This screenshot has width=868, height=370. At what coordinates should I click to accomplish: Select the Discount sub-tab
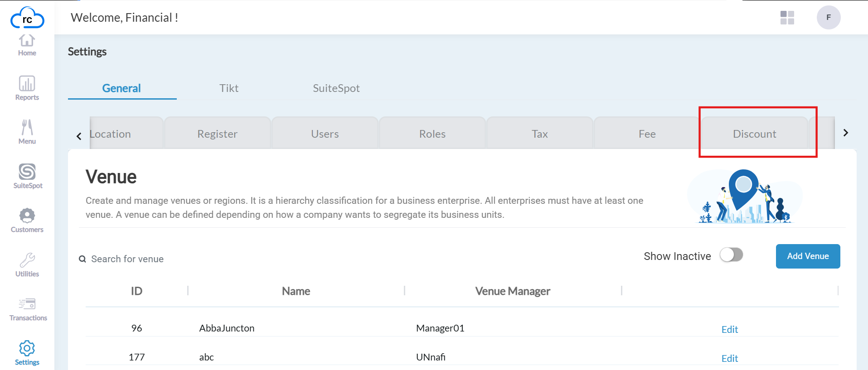pos(755,133)
